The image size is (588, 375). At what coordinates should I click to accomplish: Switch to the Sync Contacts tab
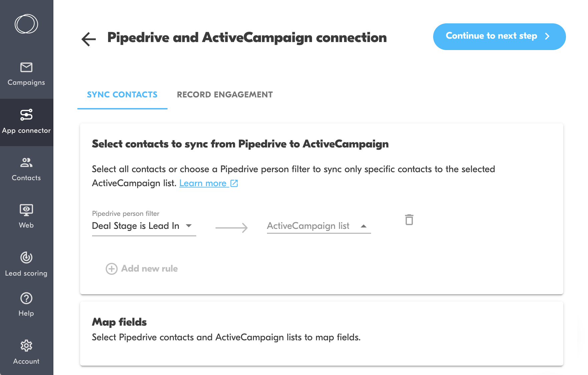tap(122, 95)
